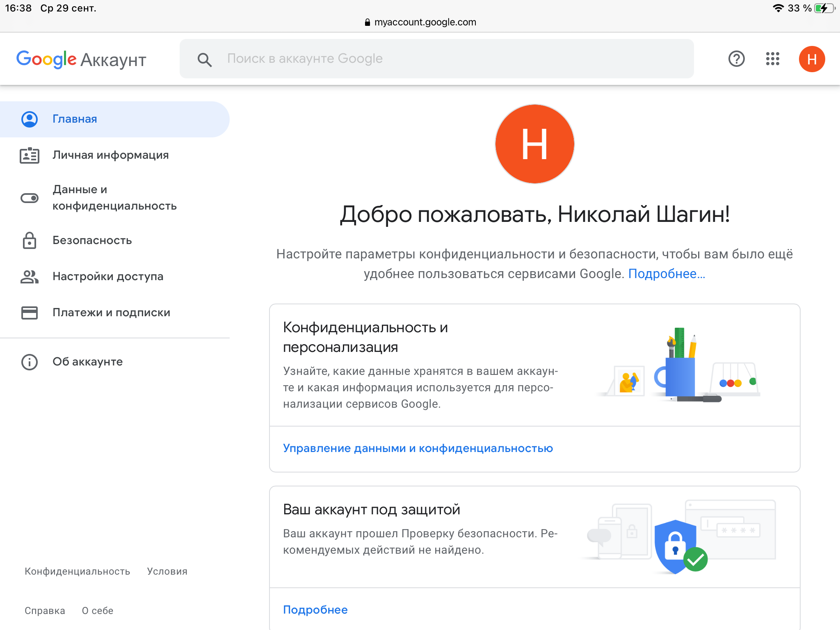Click the Ваш аккаунт под защитой heading
The width and height of the screenshot is (840, 630).
click(372, 510)
